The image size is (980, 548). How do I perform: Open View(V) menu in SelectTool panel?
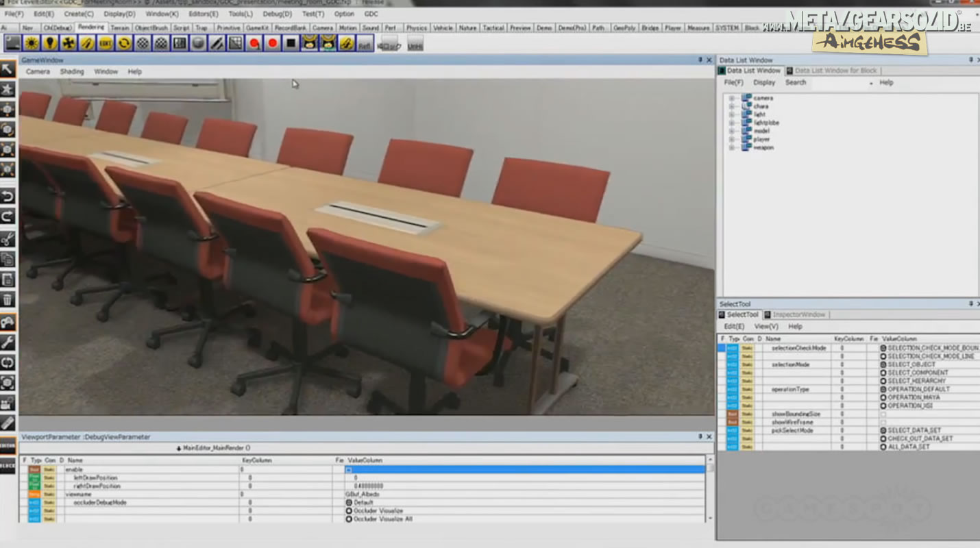coord(766,327)
